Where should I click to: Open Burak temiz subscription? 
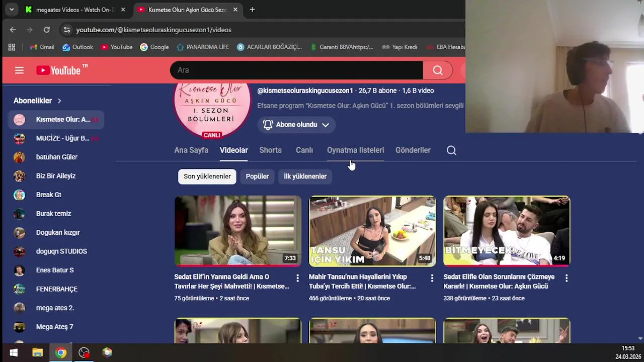click(56, 214)
